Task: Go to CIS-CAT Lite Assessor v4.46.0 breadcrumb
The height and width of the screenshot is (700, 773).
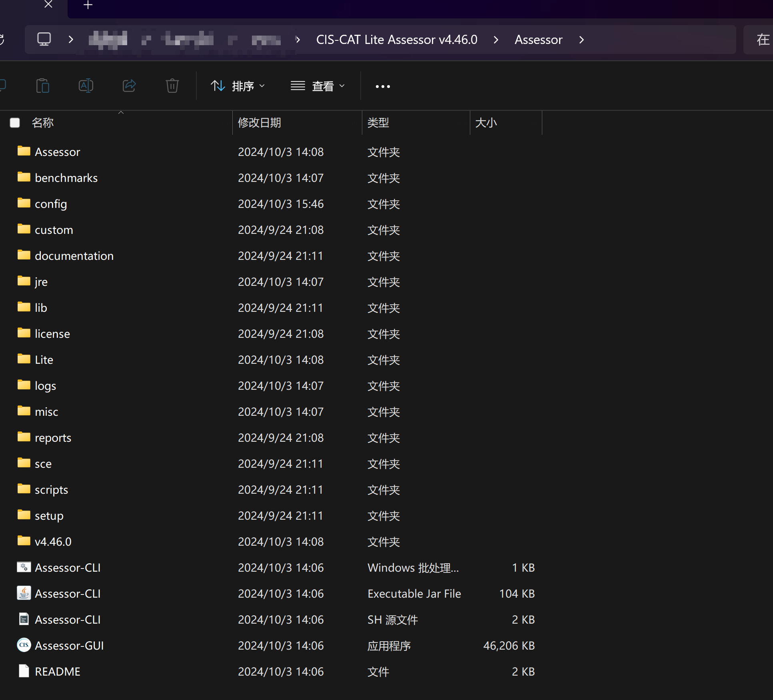Action: pos(397,40)
